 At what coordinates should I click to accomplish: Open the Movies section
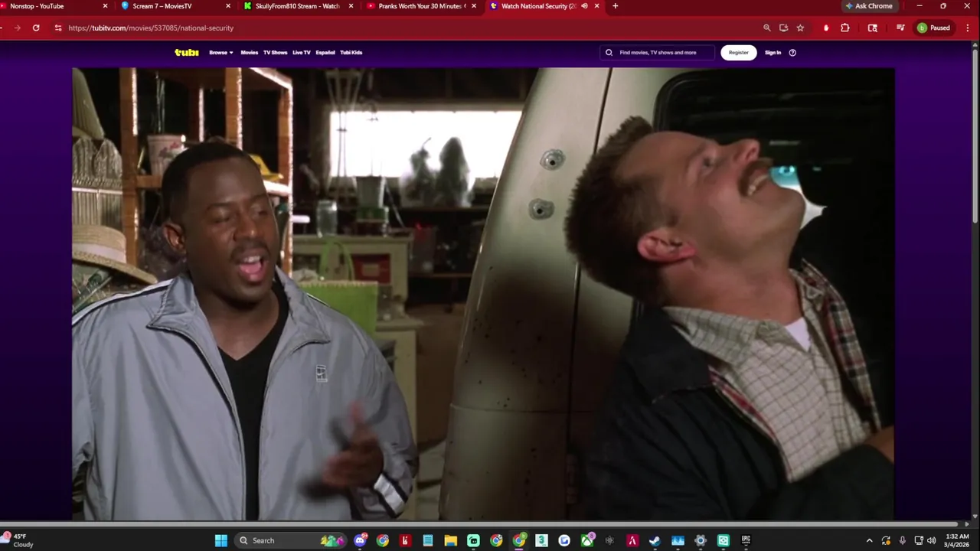[250, 53]
